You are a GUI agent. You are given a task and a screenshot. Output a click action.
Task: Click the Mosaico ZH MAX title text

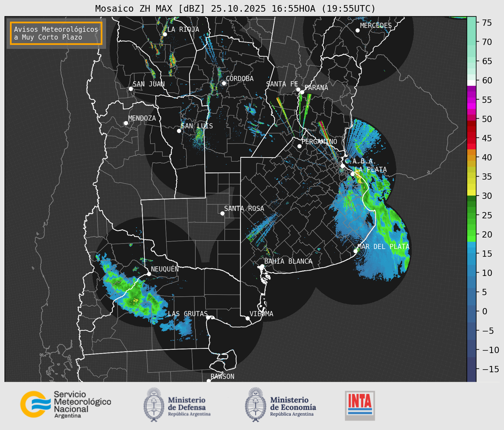tap(235, 9)
